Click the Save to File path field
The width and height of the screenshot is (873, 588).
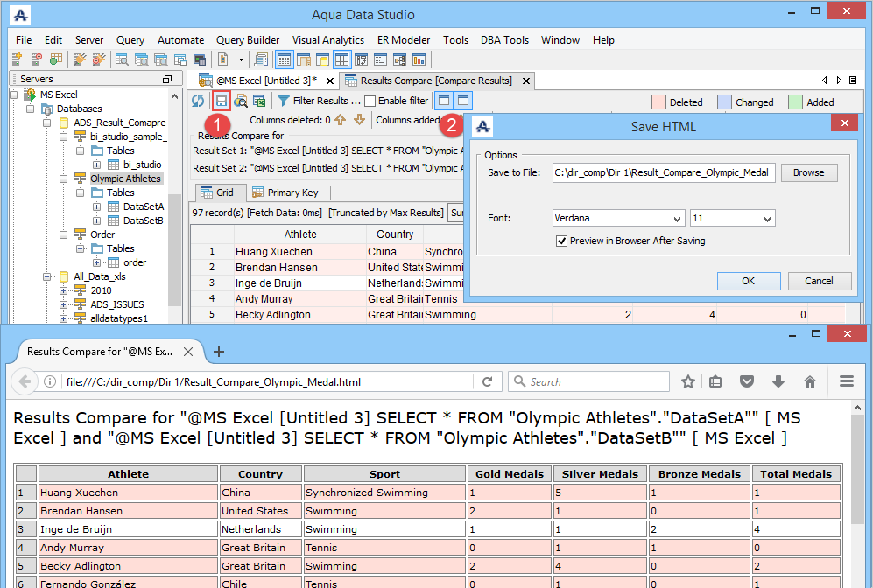point(663,172)
